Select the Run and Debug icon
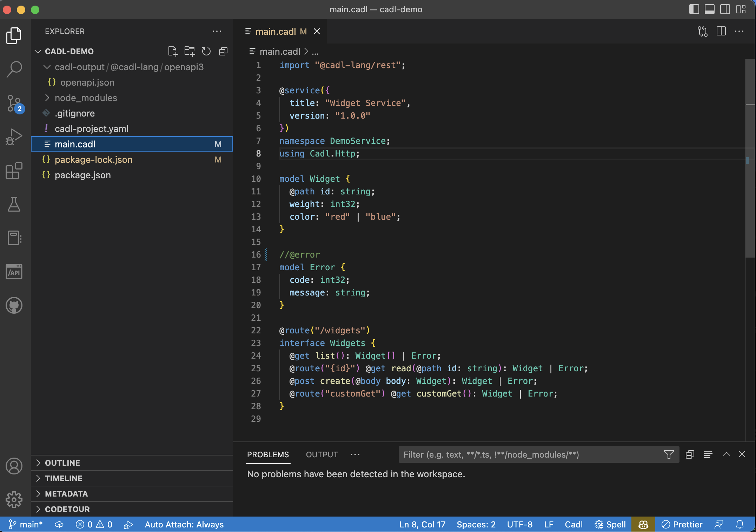 click(x=14, y=137)
